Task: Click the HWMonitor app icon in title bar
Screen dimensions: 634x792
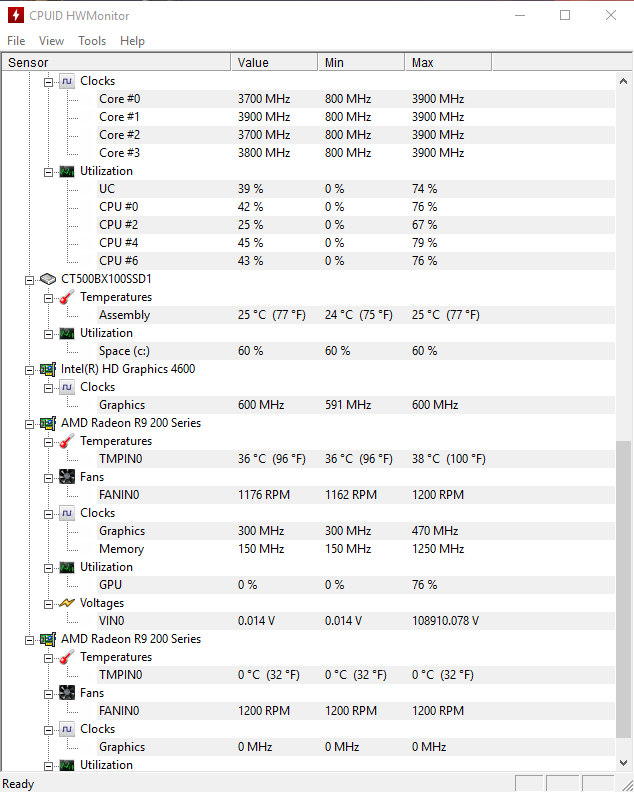Action: (16, 15)
